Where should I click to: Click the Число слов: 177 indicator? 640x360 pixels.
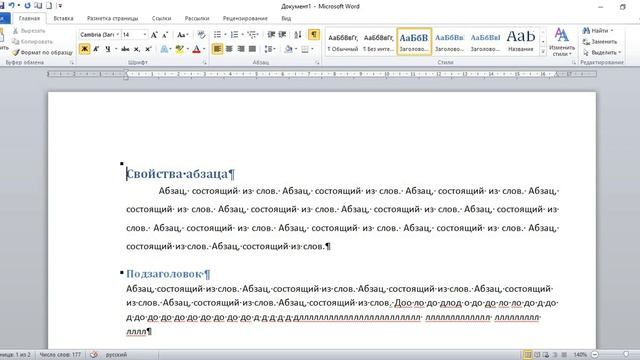click(x=60, y=355)
